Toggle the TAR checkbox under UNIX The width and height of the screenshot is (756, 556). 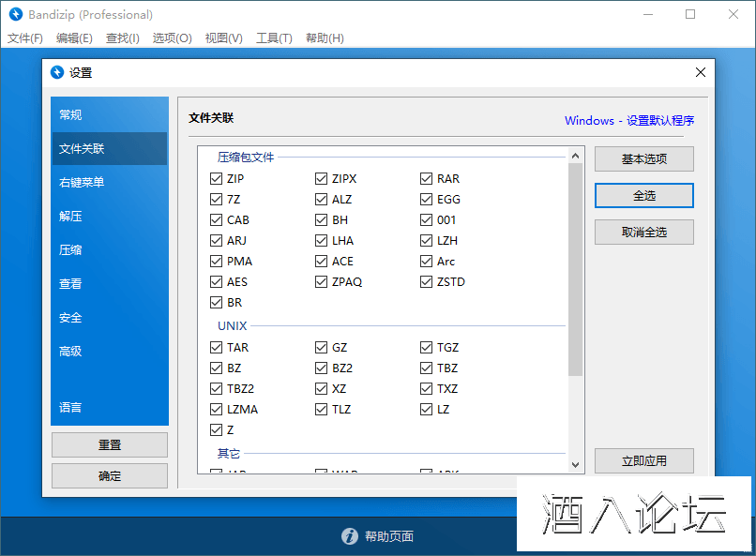[x=217, y=348]
